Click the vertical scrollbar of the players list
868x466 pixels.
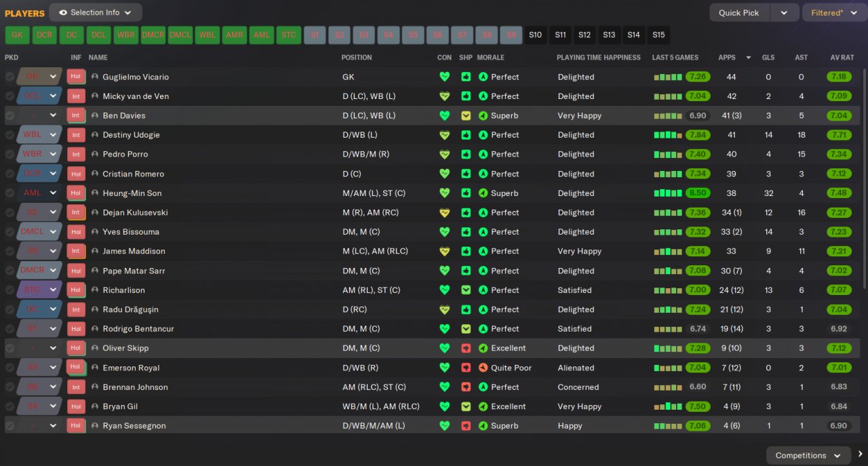pyautogui.click(x=864, y=178)
